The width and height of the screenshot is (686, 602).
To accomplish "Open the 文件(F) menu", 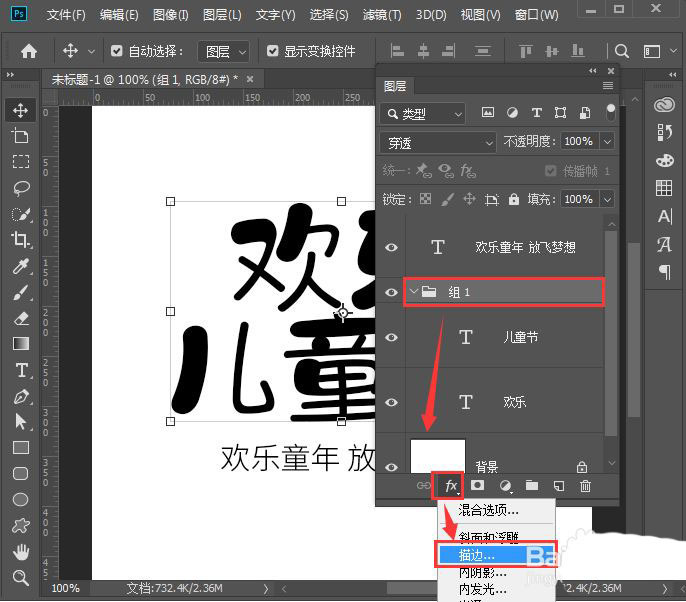I will (x=66, y=15).
